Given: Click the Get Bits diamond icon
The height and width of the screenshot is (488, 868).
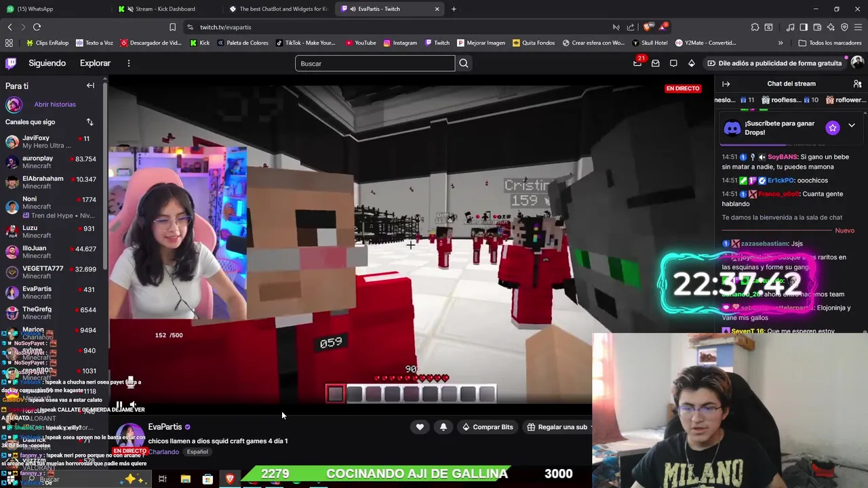Looking at the screenshot, I should pyautogui.click(x=691, y=63).
